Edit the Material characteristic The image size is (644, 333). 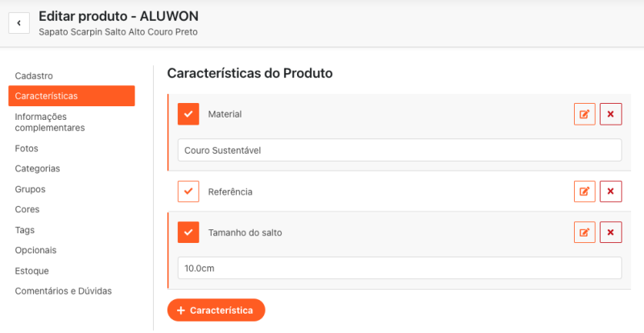[x=584, y=114]
